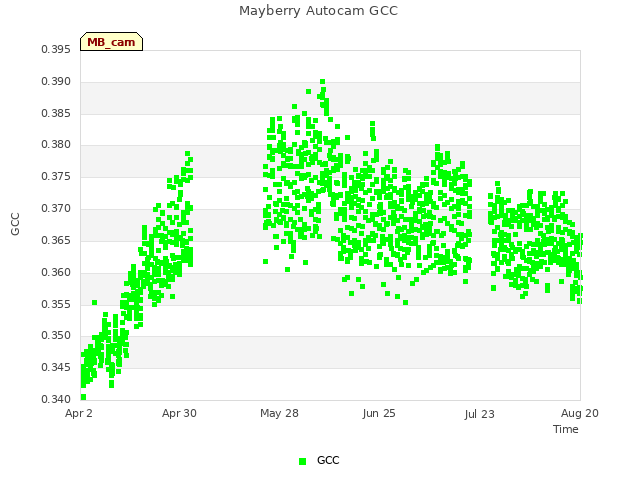
Task: Click the 0.385 y-axis value
Action: click(56, 113)
